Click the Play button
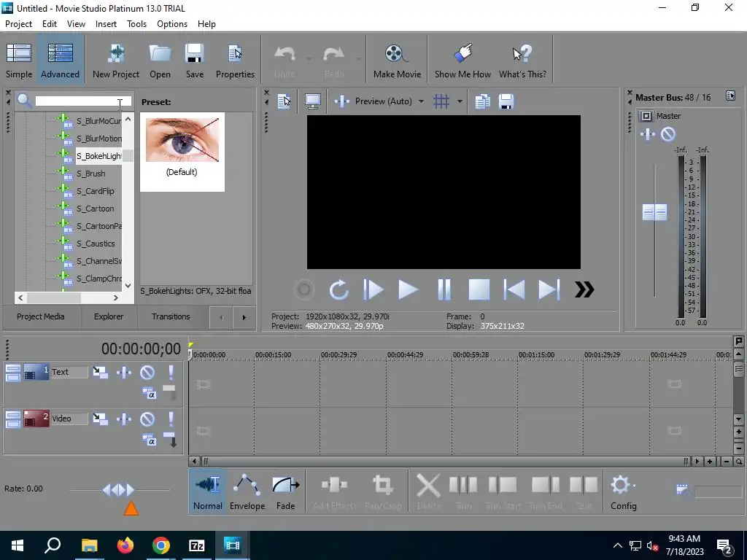747x560 pixels. coord(409,289)
